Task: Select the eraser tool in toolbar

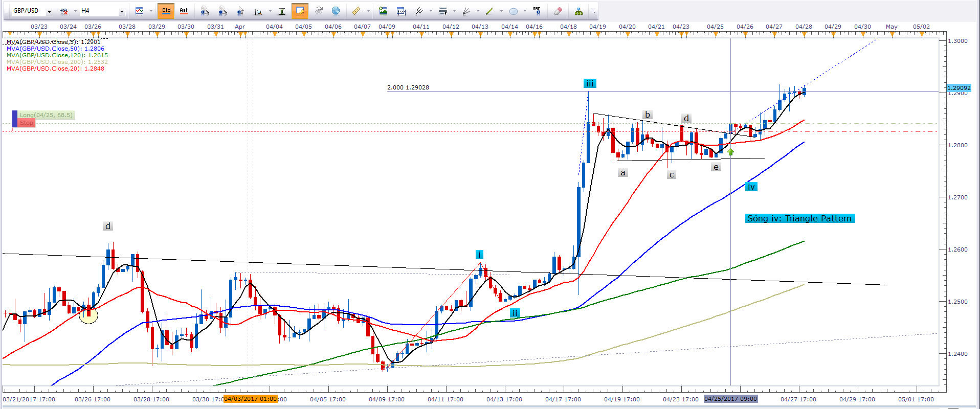Action: 558,11
